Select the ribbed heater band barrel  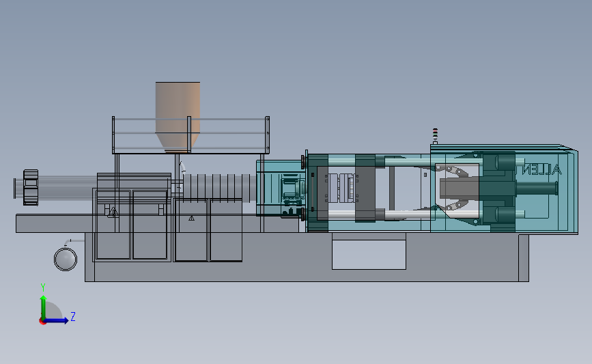219,187
